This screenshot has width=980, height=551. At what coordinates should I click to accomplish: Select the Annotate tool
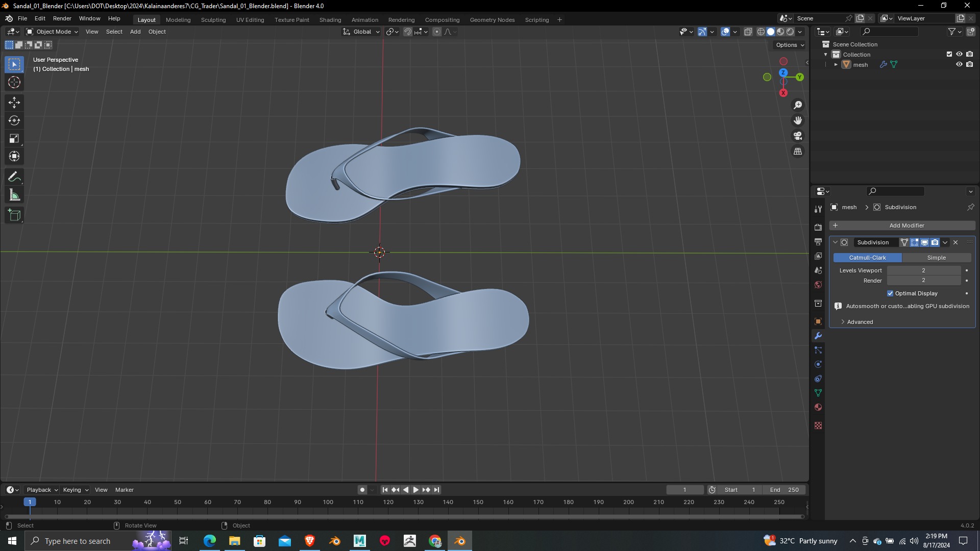pyautogui.click(x=14, y=177)
